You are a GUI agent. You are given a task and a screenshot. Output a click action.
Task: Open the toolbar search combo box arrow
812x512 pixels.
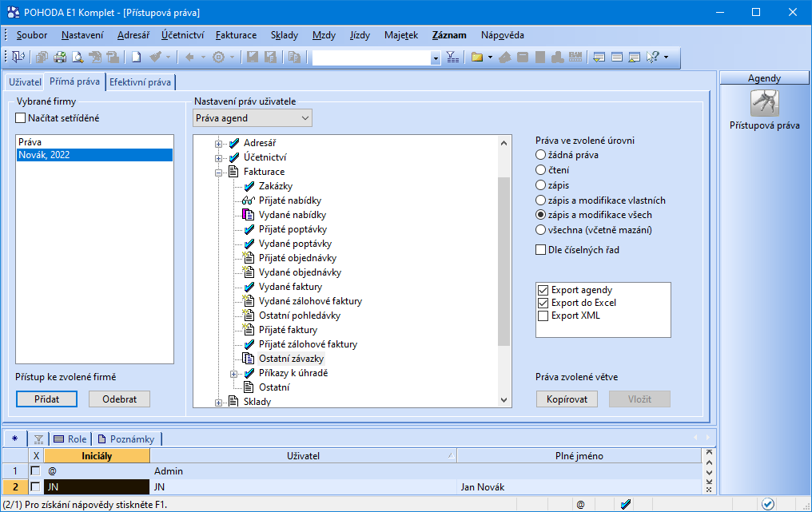[436, 58]
